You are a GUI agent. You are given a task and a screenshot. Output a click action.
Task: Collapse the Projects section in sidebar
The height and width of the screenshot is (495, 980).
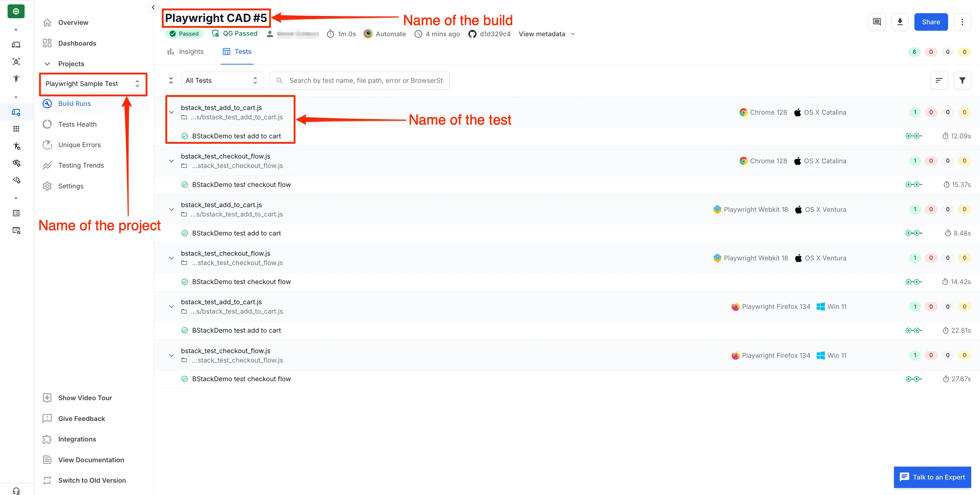tap(47, 64)
